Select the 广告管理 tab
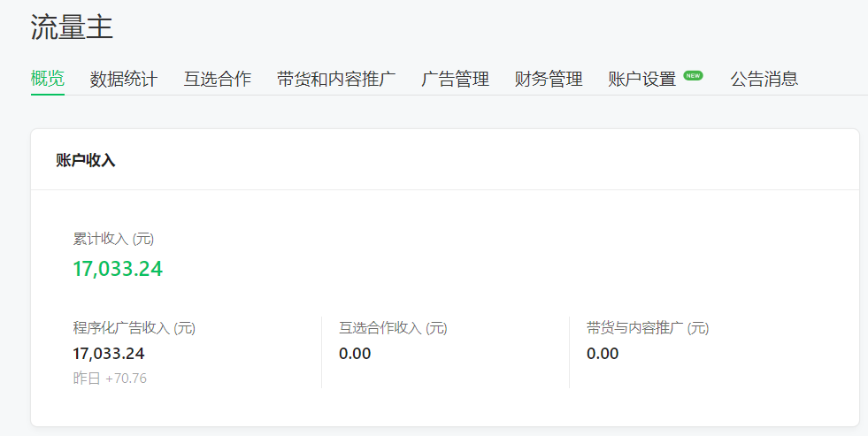 [455, 79]
